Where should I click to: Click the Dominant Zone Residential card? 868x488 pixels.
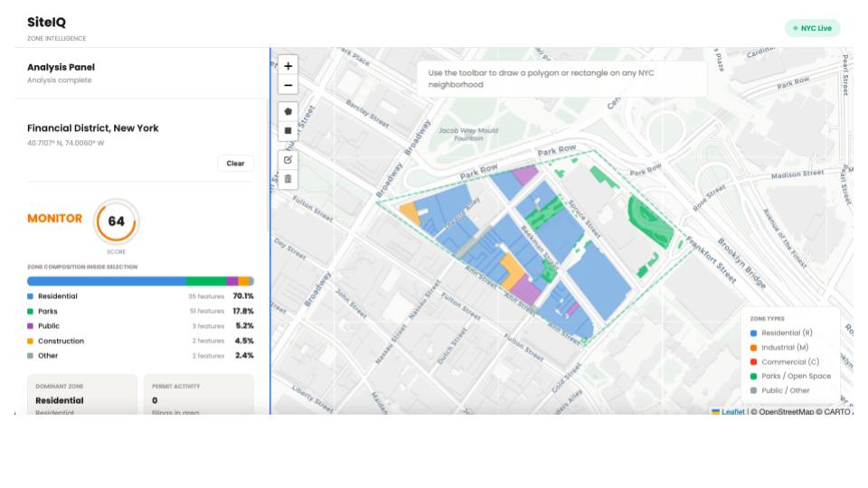click(82, 395)
